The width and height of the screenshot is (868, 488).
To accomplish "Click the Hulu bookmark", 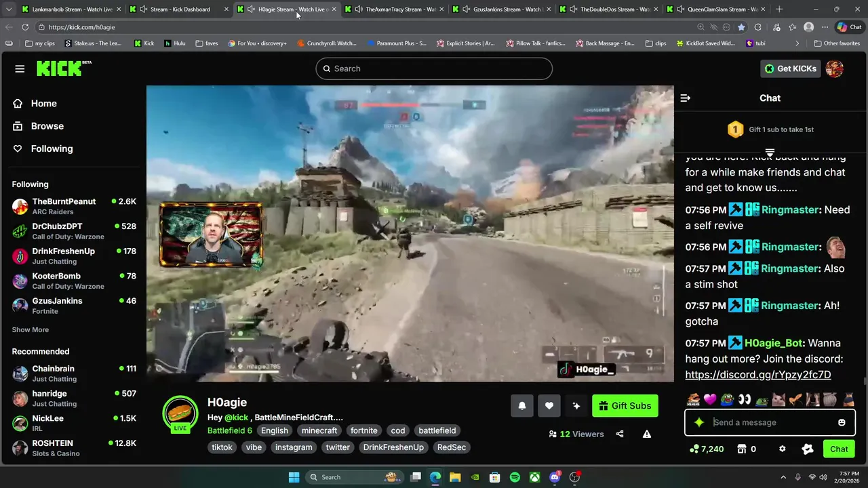I will (x=174, y=43).
